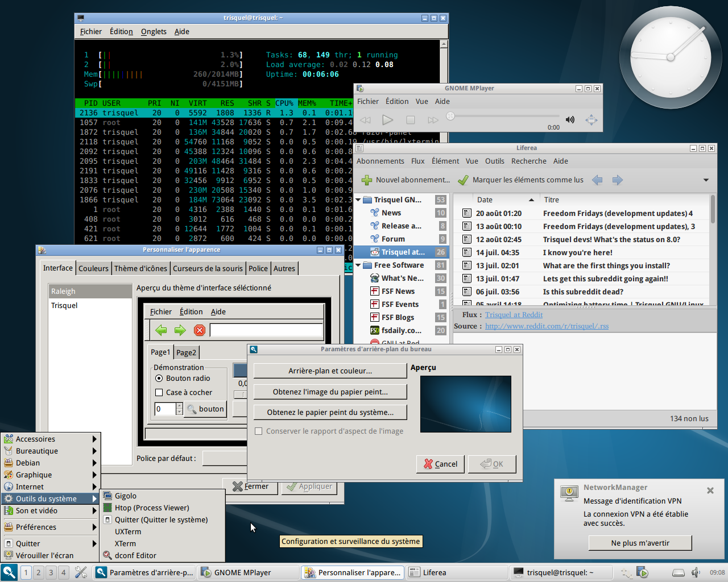Click the Arrière-plan et couleur... button

pyautogui.click(x=330, y=371)
